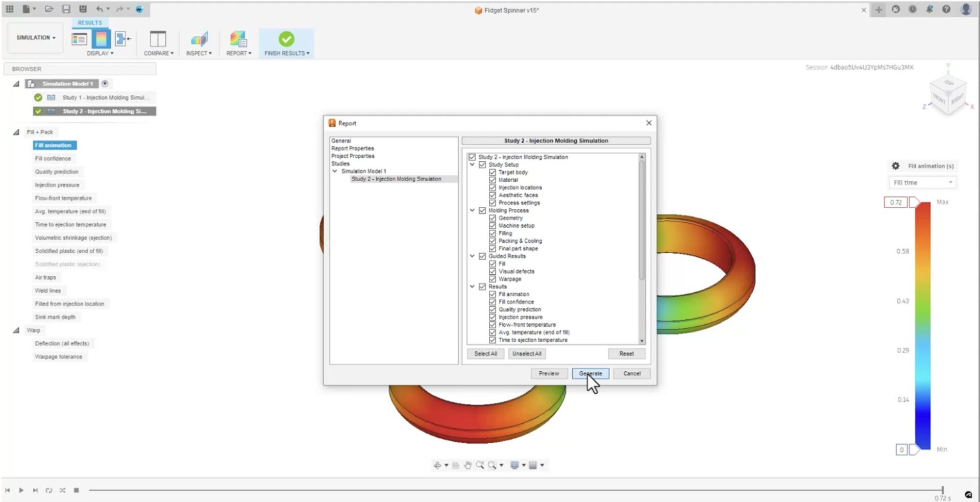Uncheck the Warpage checkbox
This screenshot has height=502, width=980.
pos(493,279)
